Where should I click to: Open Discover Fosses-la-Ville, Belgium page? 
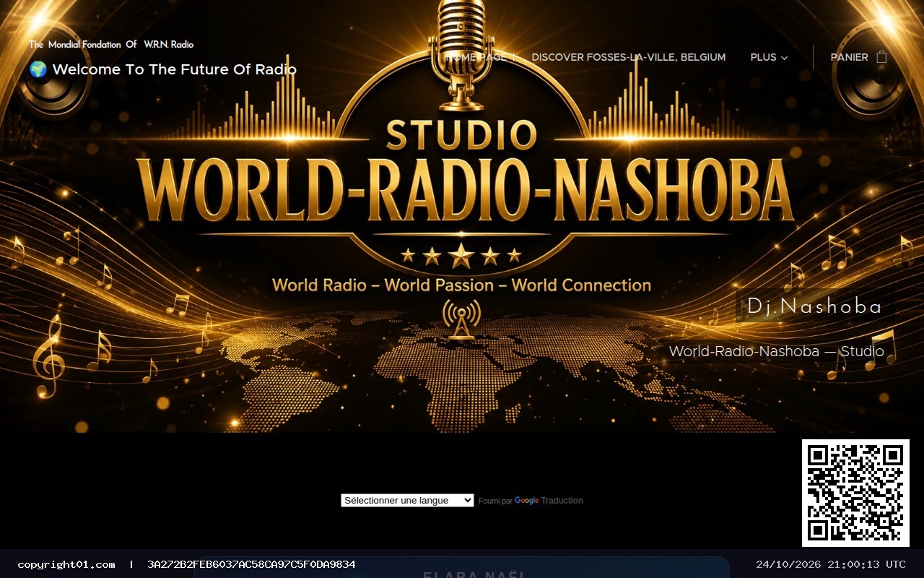pyautogui.click(x=629, y=57)
